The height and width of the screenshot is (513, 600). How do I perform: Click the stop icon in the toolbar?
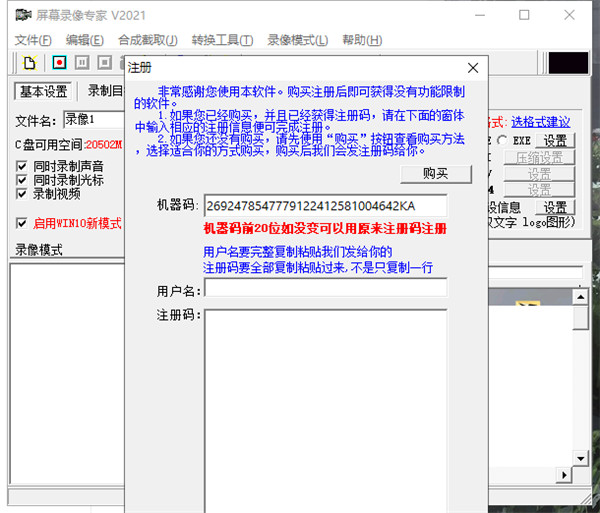pyautogui.click(x=104, y=63)
